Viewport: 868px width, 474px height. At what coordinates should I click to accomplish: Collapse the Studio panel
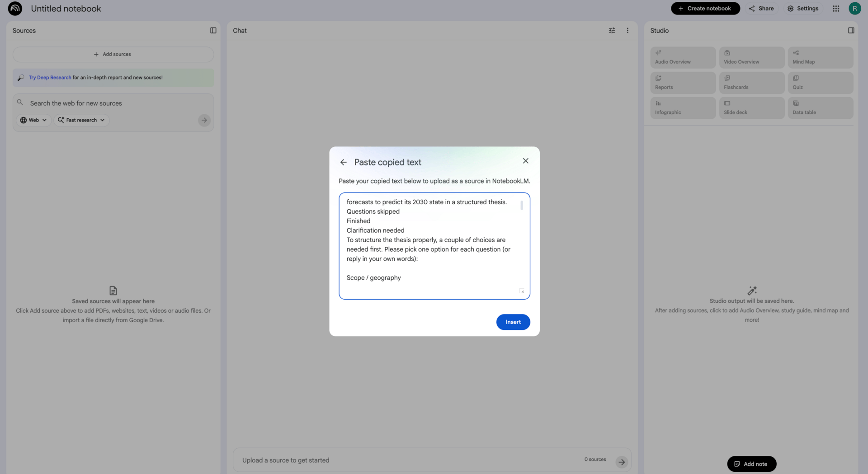[851, 30]
